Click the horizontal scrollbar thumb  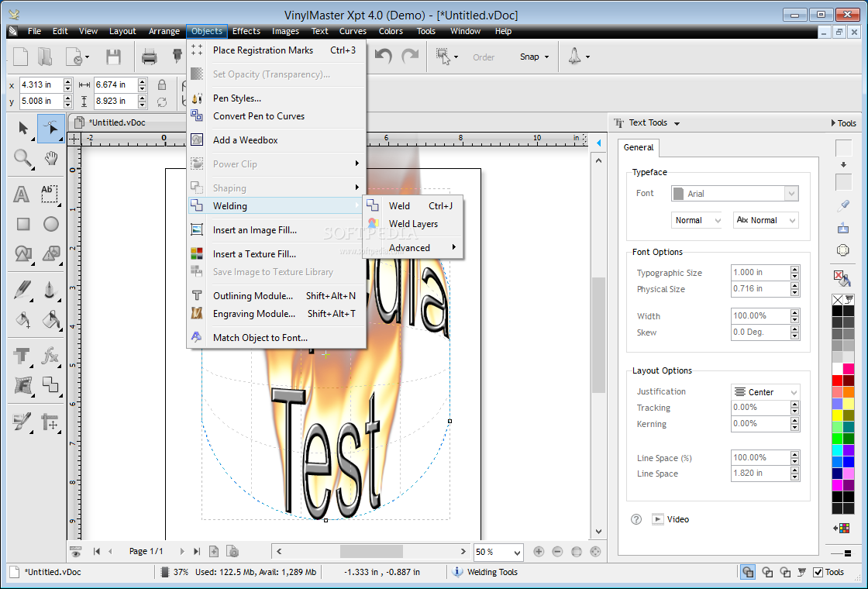click(x=371, y=551)
